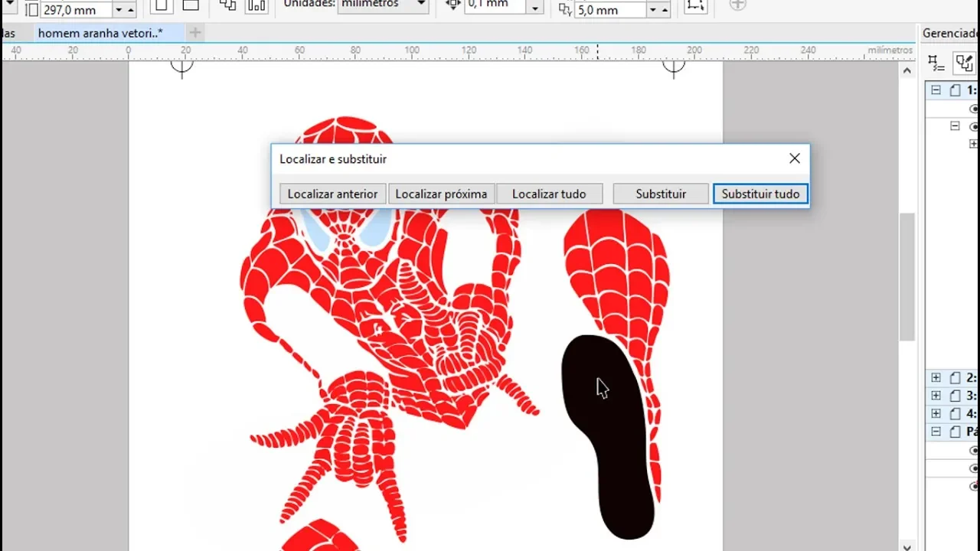The height and width of the screenshot is (551, 980).
Task: Click the Localizar próxima button
Action: coord(441,194)
